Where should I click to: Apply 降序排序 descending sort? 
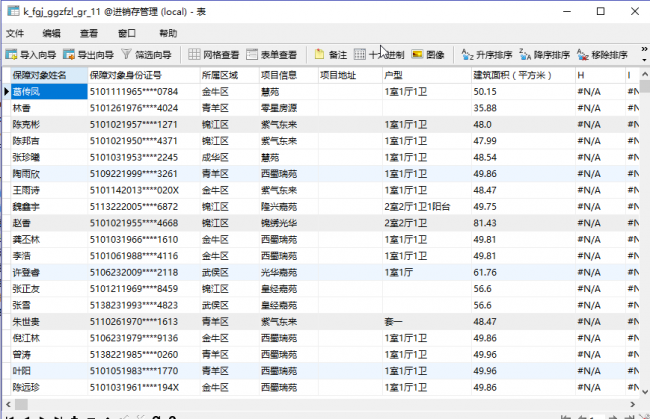[545, 54]
